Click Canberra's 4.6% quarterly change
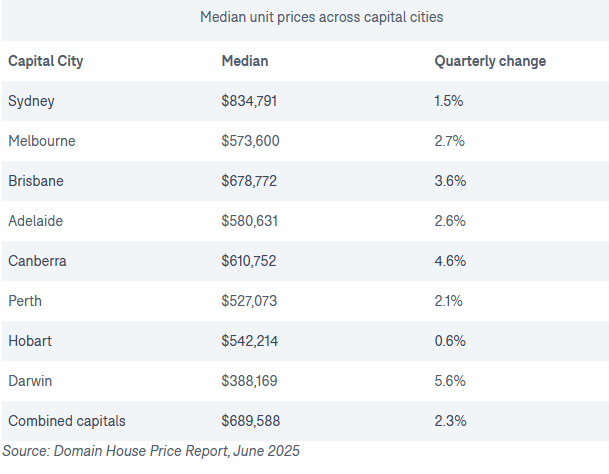This screenshot has width=609, height=474. [x=449, y=261]
